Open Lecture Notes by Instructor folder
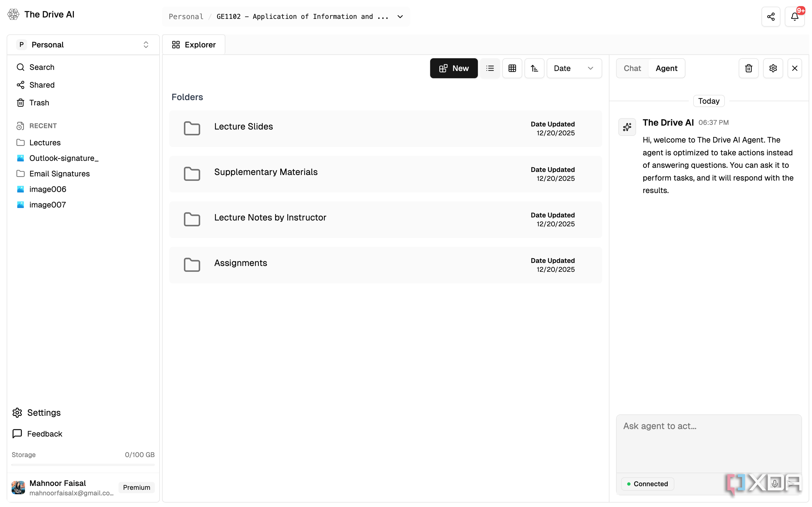The width and height of the screenshot is (812, 507). click(x=385, y=220)
